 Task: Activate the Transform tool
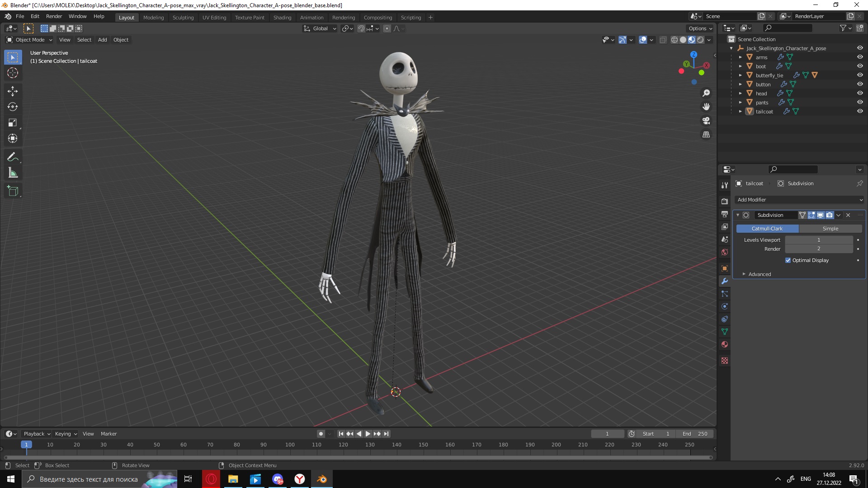13,138
